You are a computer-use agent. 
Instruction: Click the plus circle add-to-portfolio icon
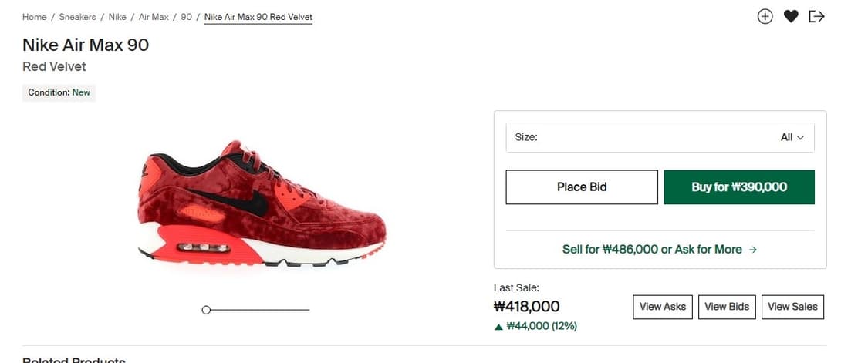(x=765, y=17)
